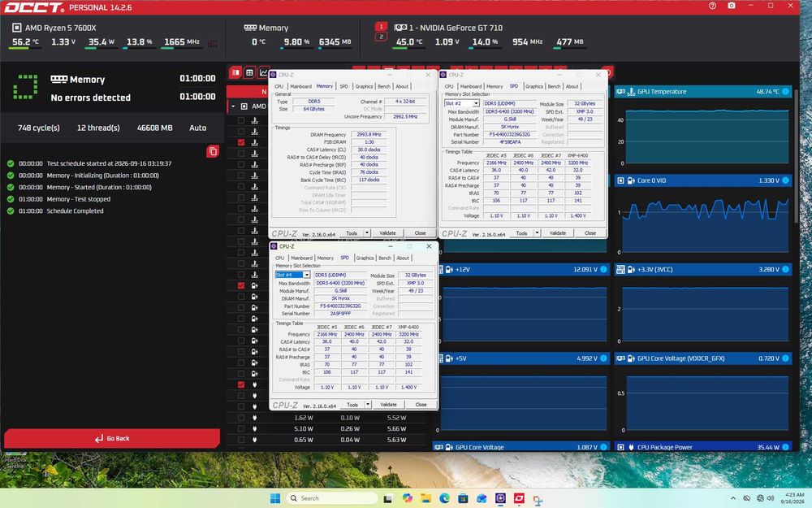
Task: Open the Slot #2 dropdown in CPU-Z
Action: click(x=476, y=104)
